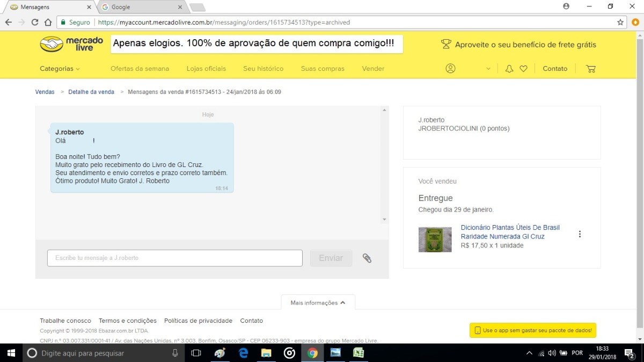Screen dimensions: 644x362
Task: Open Suas compras menu item
Action: pos(323,69)
